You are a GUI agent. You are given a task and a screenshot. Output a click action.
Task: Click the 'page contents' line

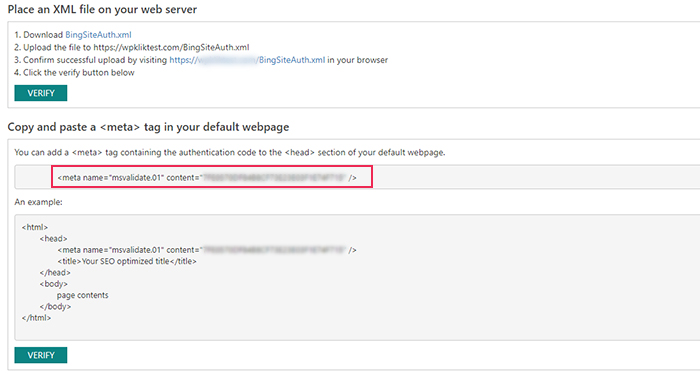tap(83, 295)
